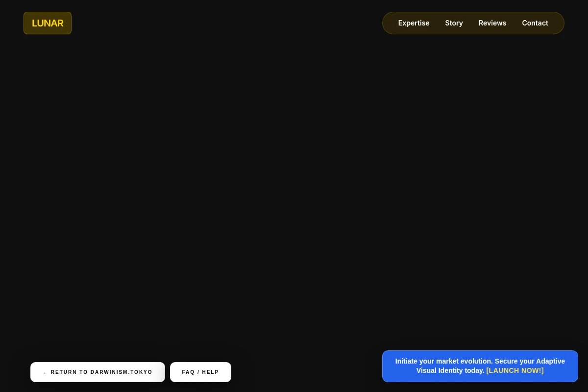
Task: Open the FAQ / Help button
Action: [x=200, y=372]
